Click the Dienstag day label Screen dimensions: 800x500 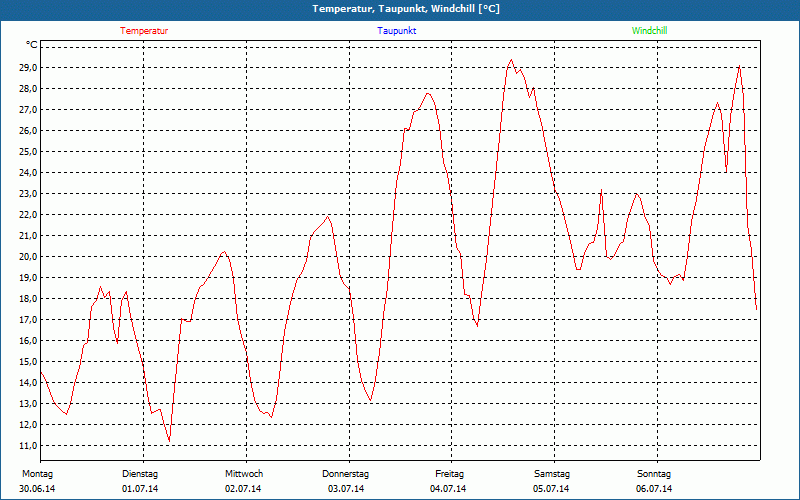coord(140,474)
